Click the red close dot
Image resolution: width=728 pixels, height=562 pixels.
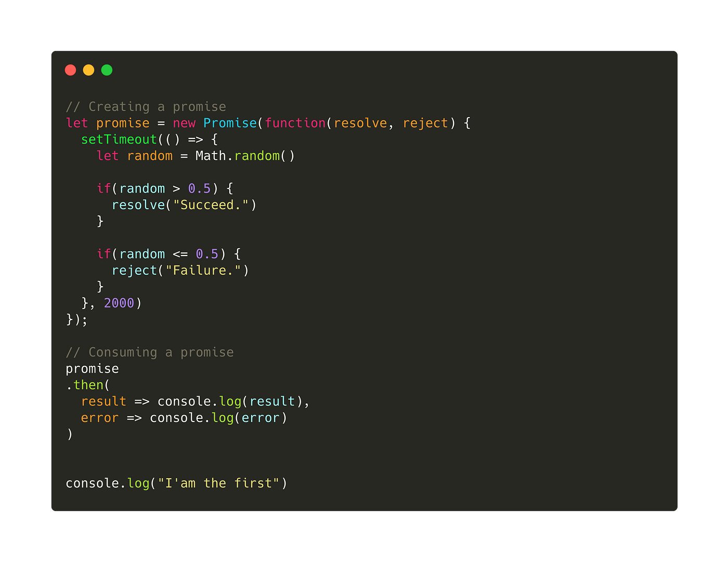click(70, 69)
